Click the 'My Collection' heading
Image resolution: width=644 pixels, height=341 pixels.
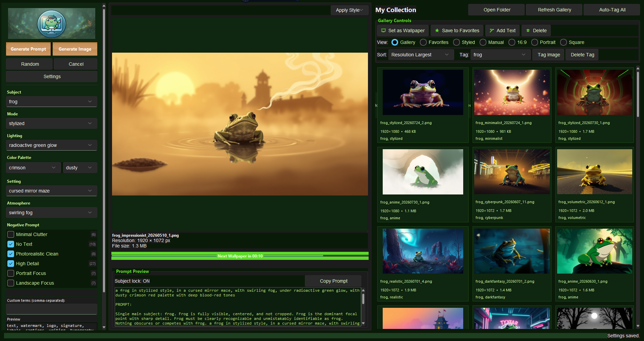[x=395, y=10]
